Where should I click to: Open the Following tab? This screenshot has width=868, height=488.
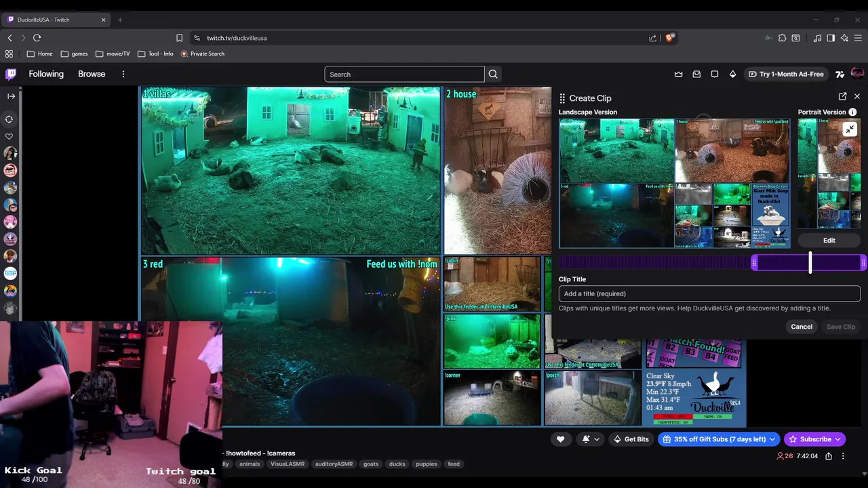(46, 74)
